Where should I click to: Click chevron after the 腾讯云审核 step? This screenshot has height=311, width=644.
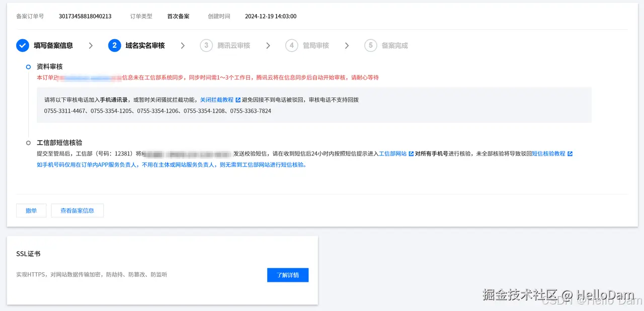(x=268, y=45)
